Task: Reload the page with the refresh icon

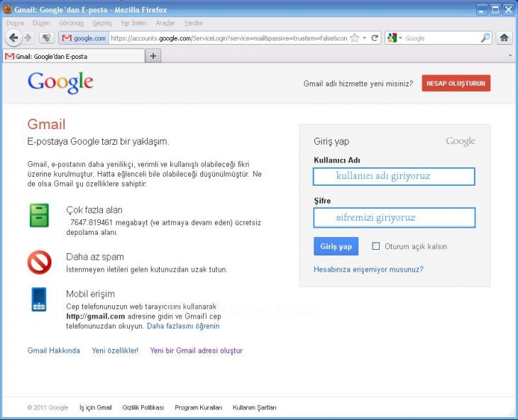Action: (x=374, y=38)
